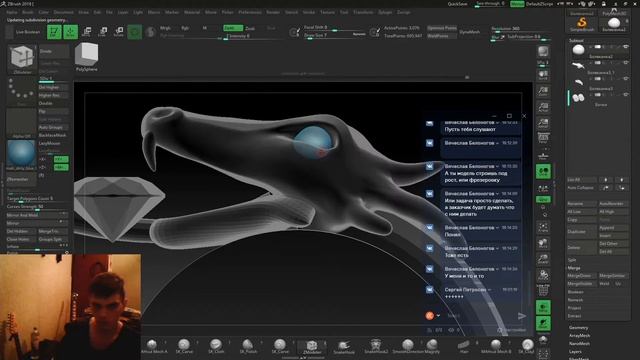Toggle X symmetry green button

click(x=61, y=159)
